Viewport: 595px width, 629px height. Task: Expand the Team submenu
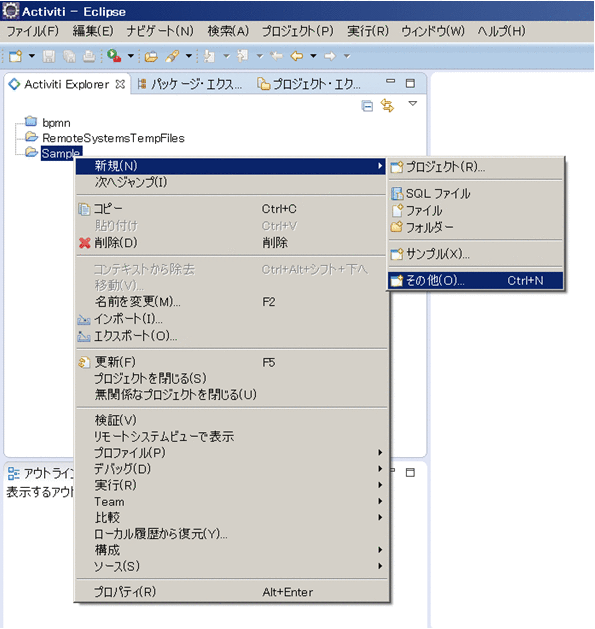[231, 501]
